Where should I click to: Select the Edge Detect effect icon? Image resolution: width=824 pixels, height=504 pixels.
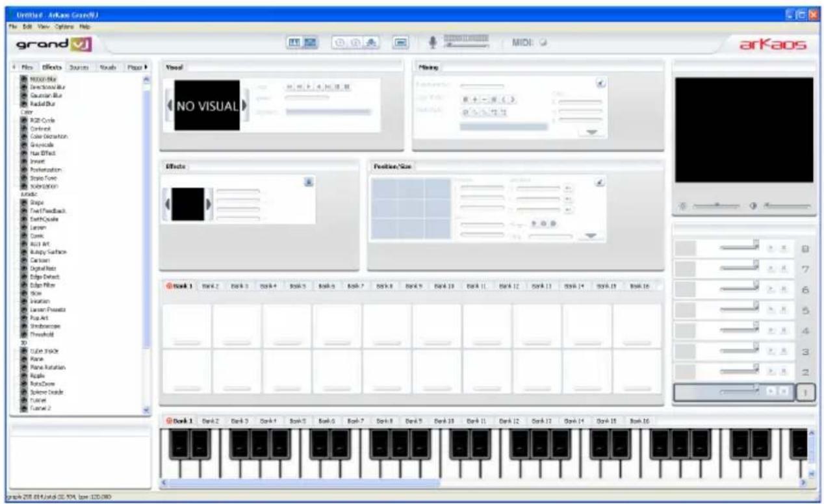[25, 277]
